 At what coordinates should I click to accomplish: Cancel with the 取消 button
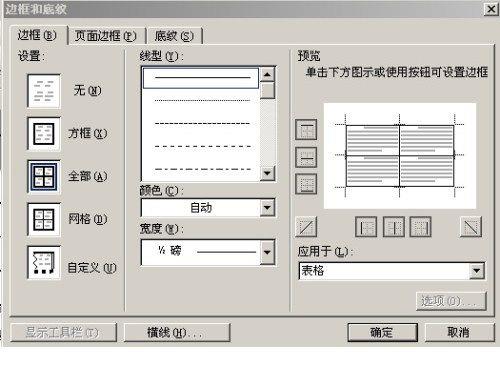(x=459, y=332)
